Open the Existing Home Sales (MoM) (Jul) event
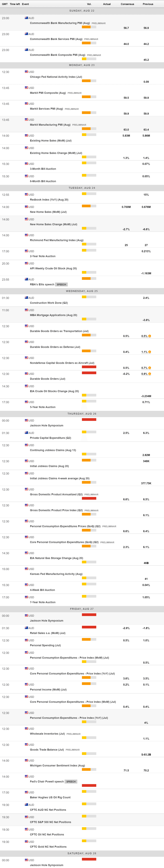Viewport: 164px width, 868px height. point(50,141)
